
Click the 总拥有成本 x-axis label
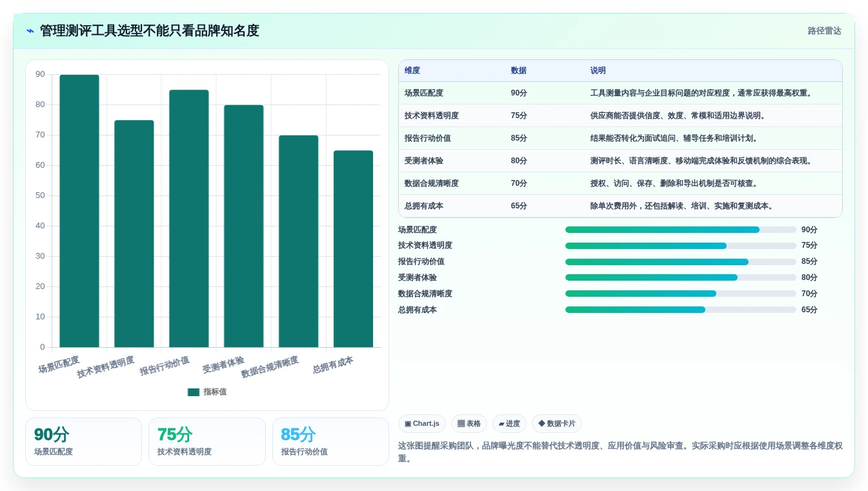[x=333, y=365]
